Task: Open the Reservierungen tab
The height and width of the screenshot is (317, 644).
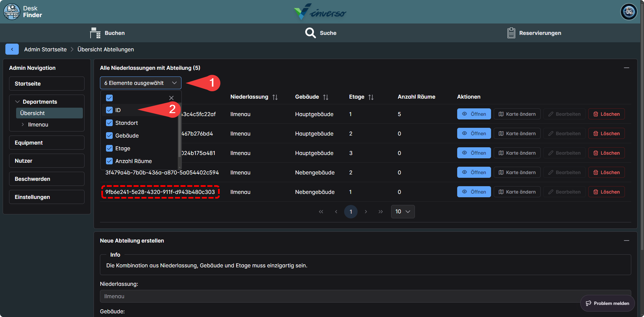Action: tap(534, 33)
